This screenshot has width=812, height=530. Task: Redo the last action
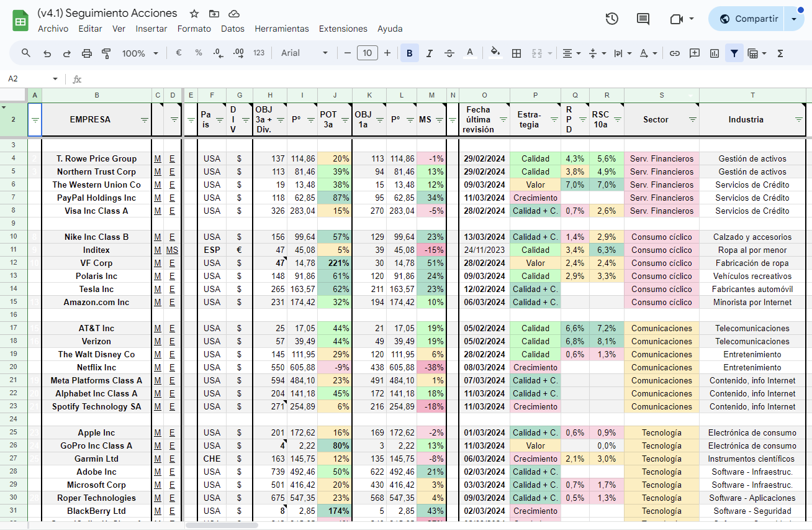coord(67,53)
